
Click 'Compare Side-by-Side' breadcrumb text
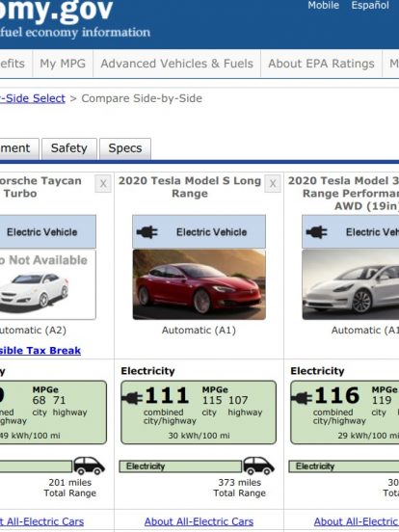142,98
